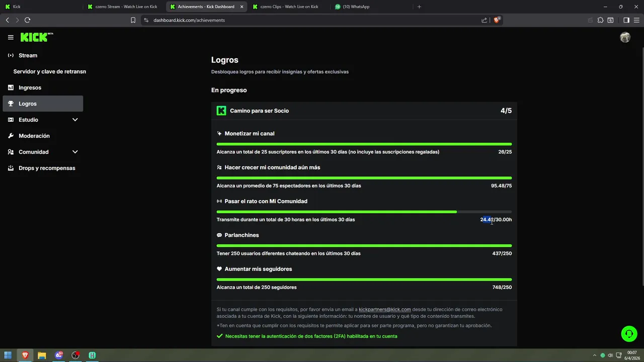Click the Moderación wrench icon
The image size is (644, 362).
pos(11,136)
